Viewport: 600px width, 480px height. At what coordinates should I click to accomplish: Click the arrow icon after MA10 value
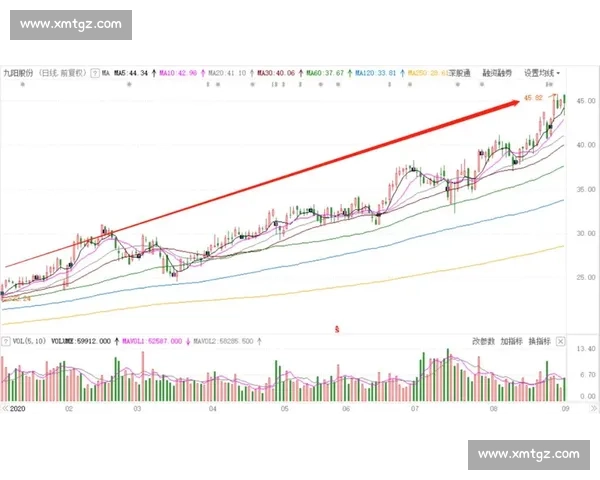click(203, 73)
